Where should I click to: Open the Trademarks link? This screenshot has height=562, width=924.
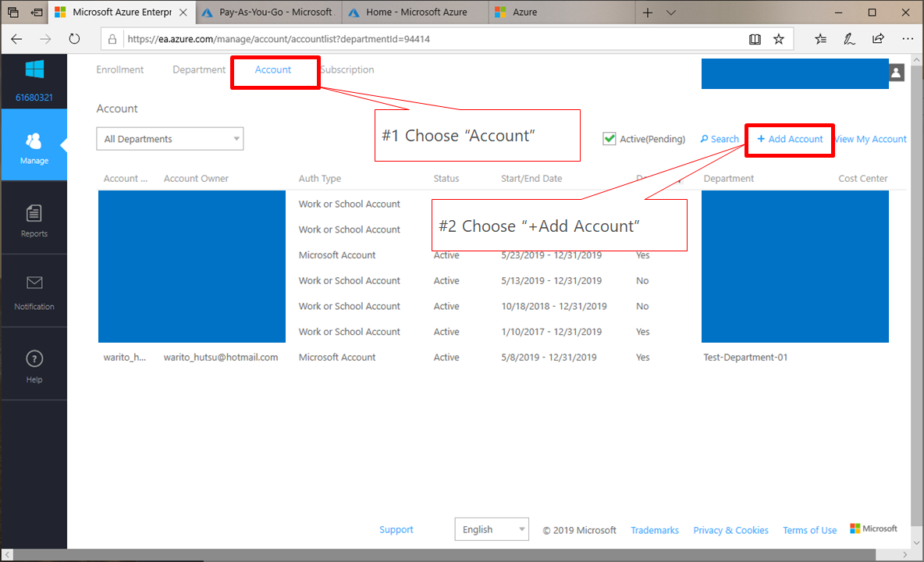(x=655, y=530)
